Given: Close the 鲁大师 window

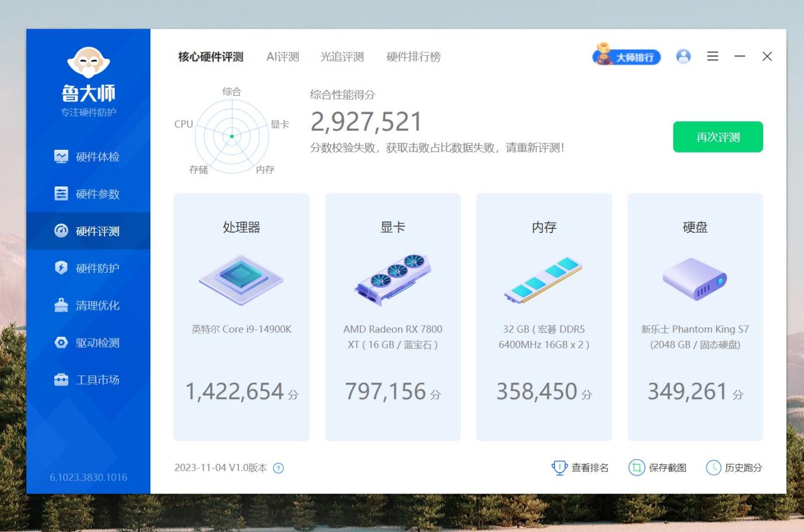Looking at the screenshot, I should click(x=767, y=57).
